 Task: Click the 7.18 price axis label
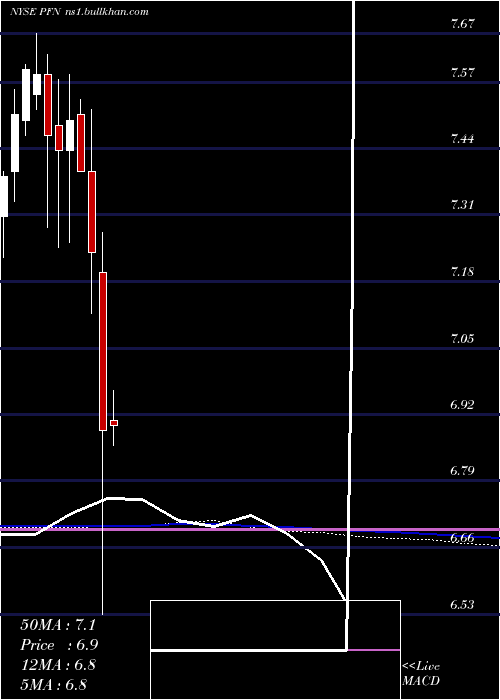[x=462, y=272]
